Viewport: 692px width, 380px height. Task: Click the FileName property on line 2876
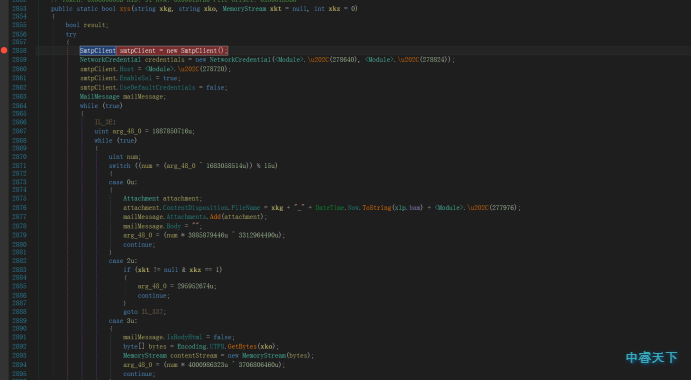(246, 207)
